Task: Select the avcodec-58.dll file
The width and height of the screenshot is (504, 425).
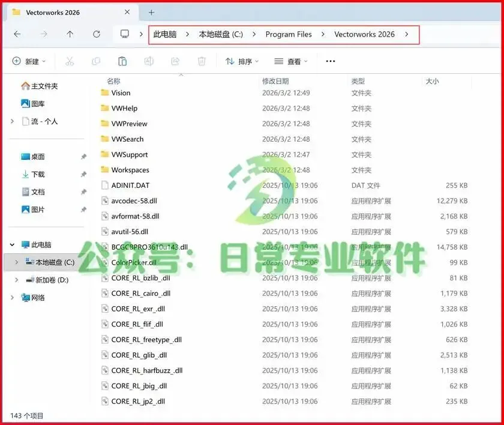Action: click(x=129, y=201)
